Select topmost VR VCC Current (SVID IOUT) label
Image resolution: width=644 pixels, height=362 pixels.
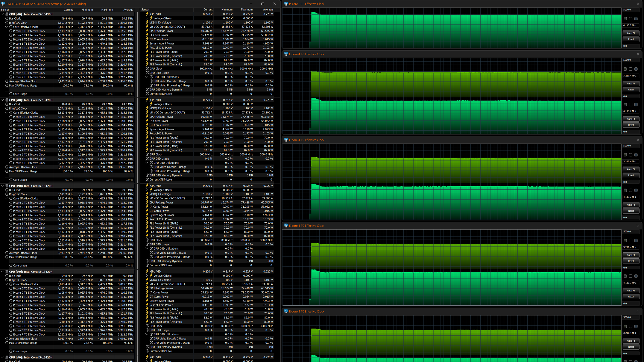click(x=167, y=27)
